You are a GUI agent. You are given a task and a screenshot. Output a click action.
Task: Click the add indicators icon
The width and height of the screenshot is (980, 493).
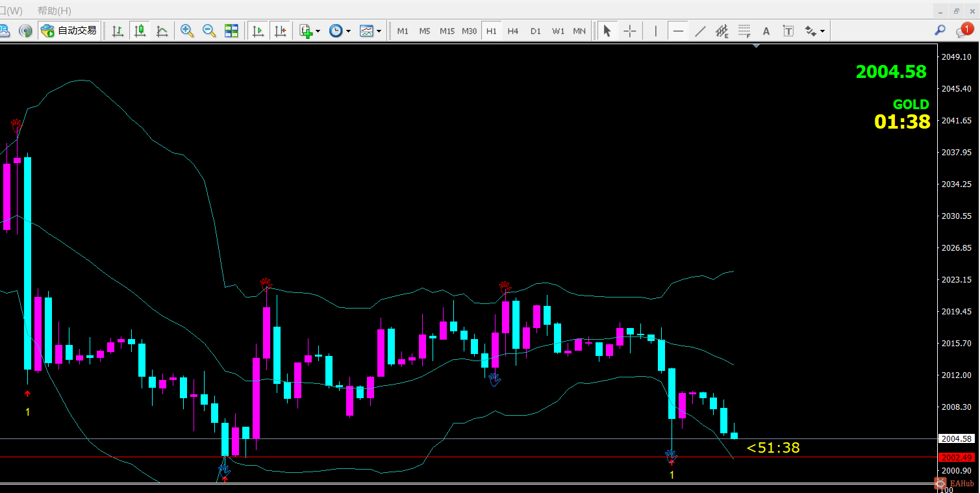[x=306, y=31]
